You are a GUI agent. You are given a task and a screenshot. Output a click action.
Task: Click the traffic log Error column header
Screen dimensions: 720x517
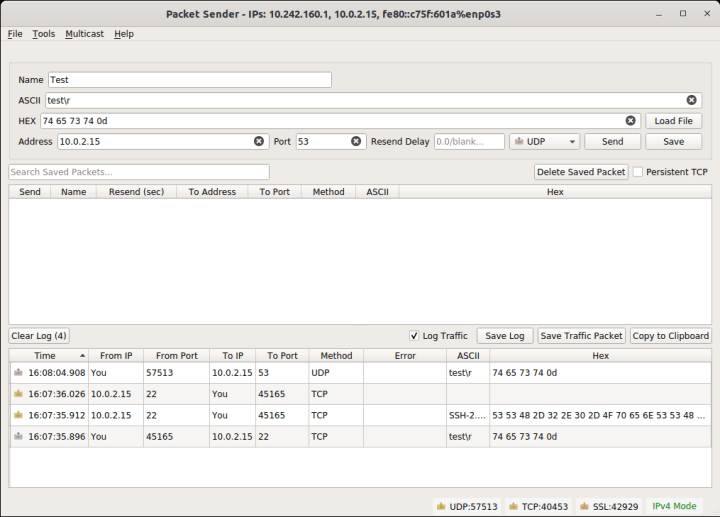coord(405,355)
